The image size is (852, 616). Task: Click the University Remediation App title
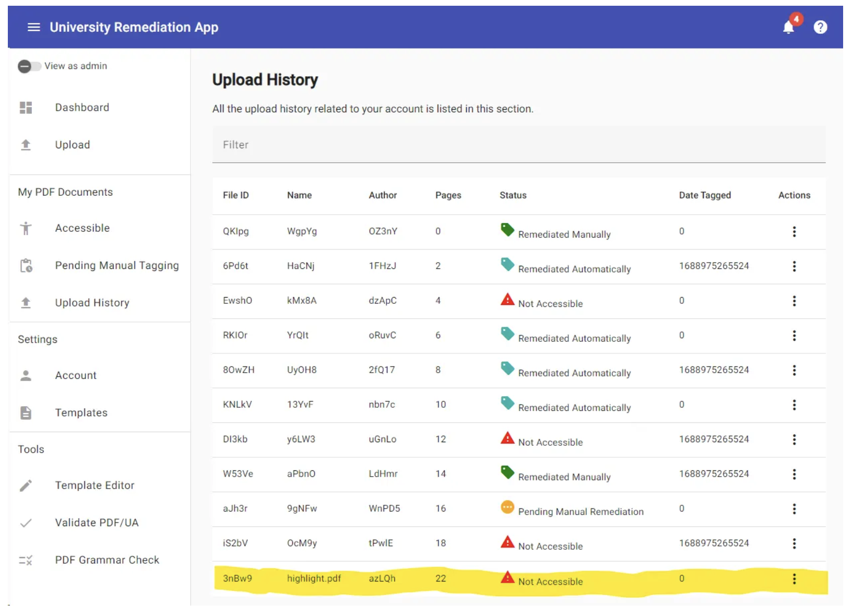tap(134, 27)
